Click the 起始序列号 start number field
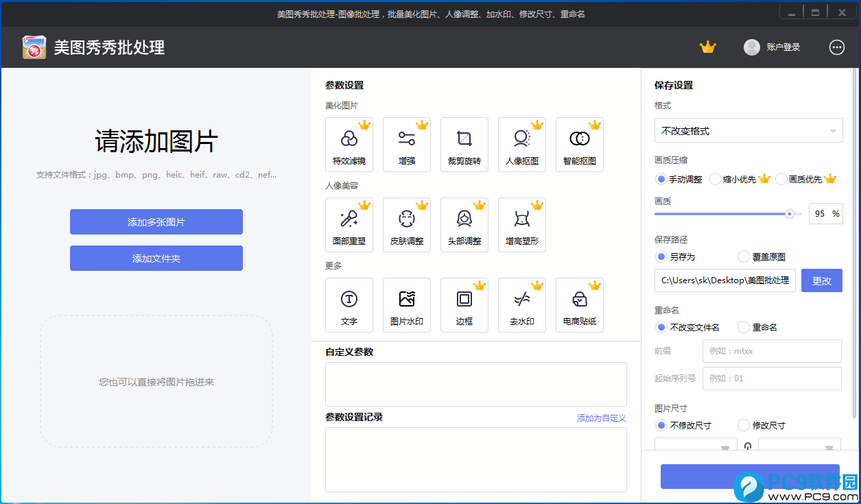861x504 pixels. point(772,379)
